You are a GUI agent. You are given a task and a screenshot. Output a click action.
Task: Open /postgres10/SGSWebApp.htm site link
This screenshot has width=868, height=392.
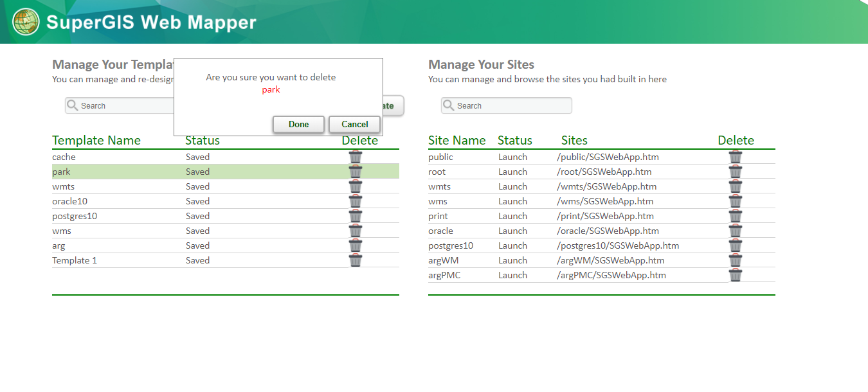[x=618, y=245]
